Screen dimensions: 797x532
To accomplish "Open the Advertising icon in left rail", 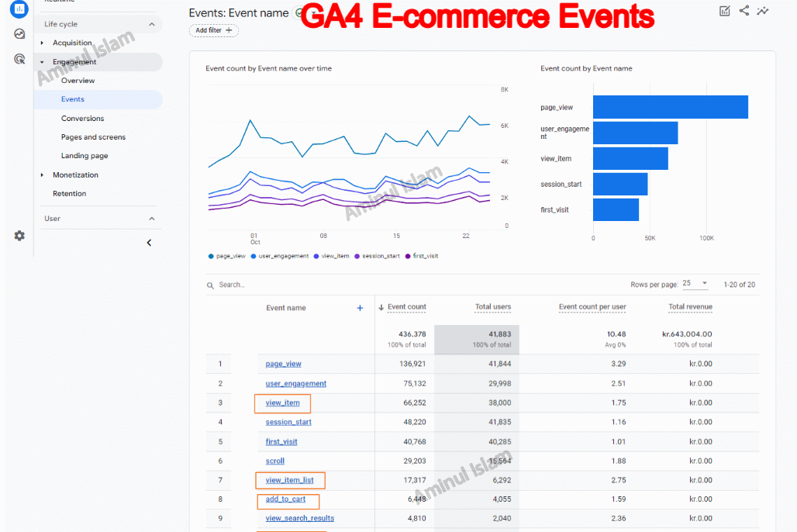I will 19,59.
